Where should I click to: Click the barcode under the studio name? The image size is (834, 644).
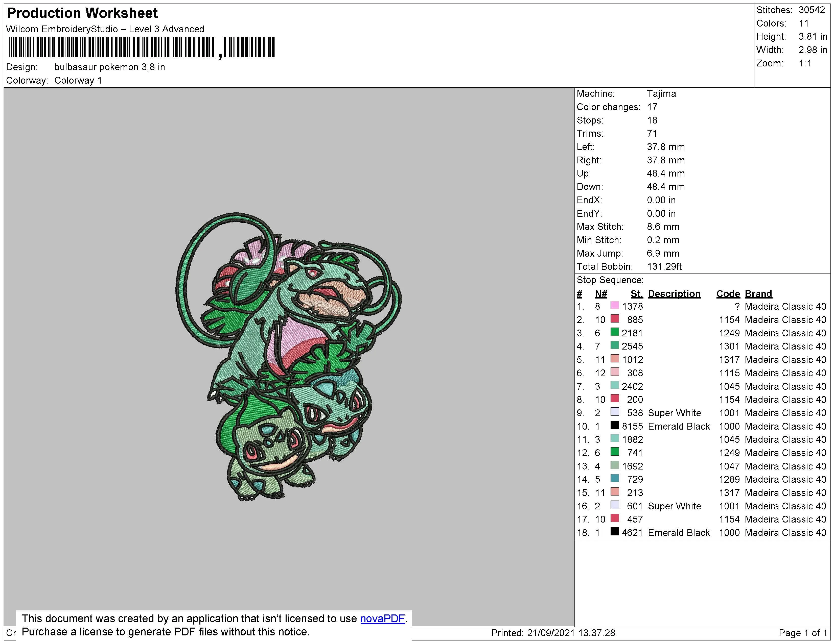click(x=141, y=48)
